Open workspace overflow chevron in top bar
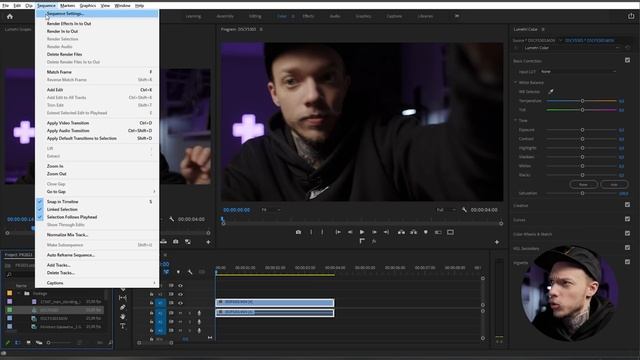 [457, 16]
